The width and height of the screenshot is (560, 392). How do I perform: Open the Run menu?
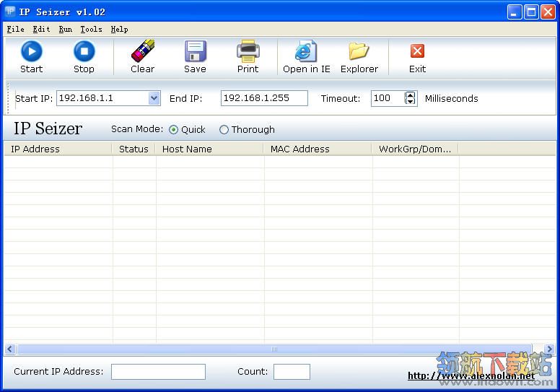[x=66, y=30]
